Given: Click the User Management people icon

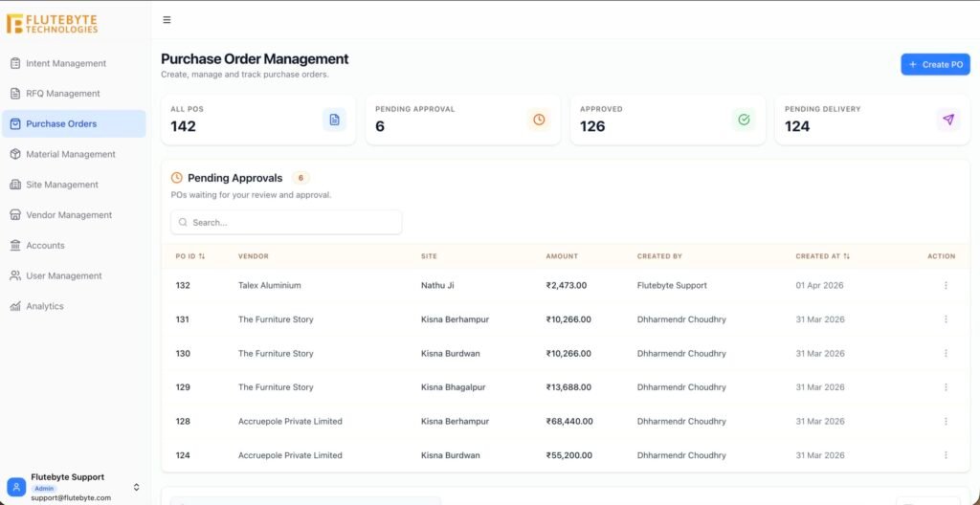Looking at the screenshot, I should 15,275.
